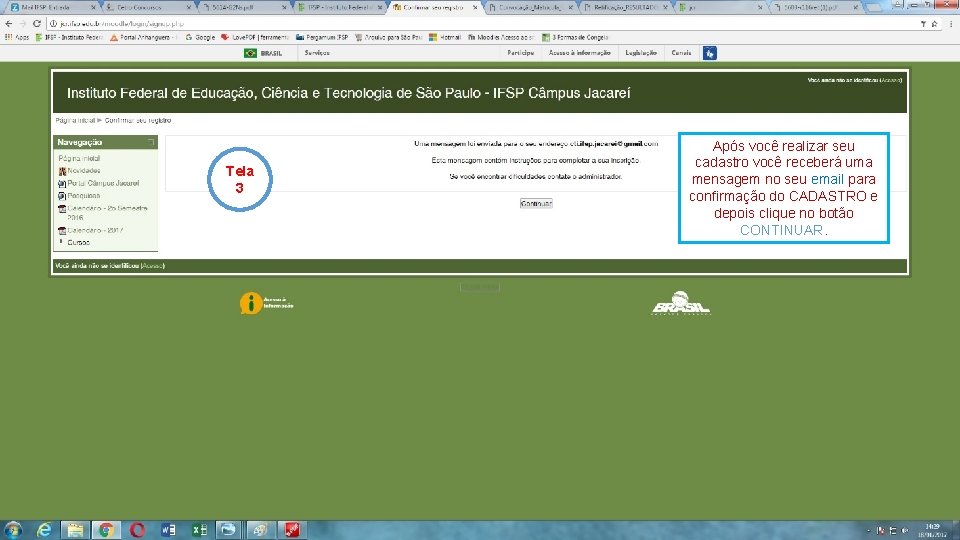Reload the page with the refresh icon
Screen dimensions: 960x540
pyautogui.click(x=37, y=24)
